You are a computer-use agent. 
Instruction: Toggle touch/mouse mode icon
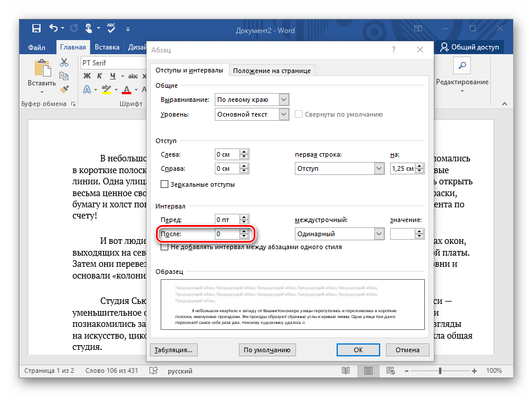tap(88, 28)
